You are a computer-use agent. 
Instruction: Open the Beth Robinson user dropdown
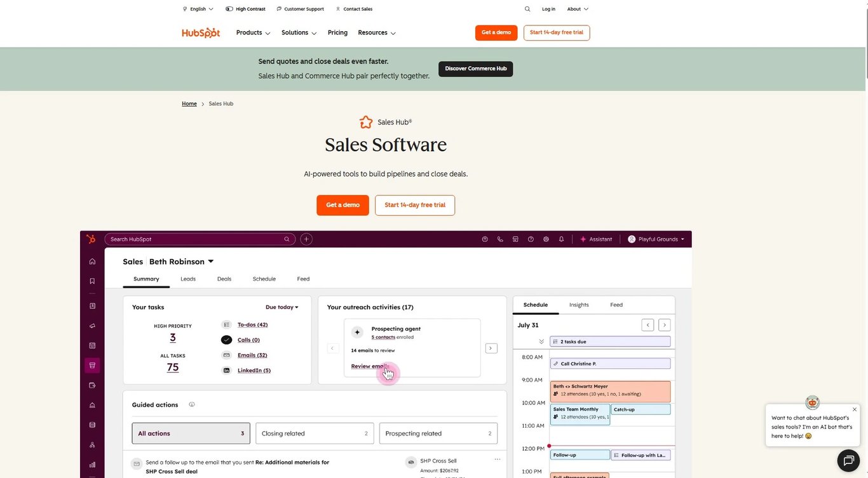pos(182,262)
